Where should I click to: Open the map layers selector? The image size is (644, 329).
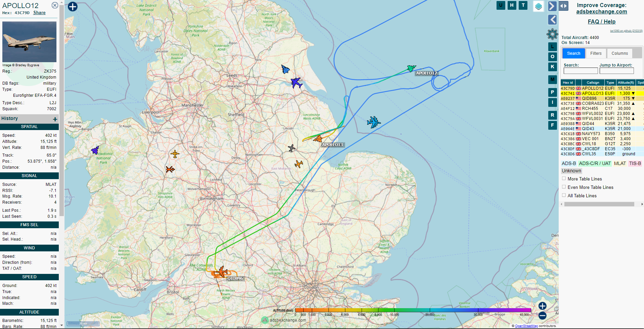(x=539, y=6)
